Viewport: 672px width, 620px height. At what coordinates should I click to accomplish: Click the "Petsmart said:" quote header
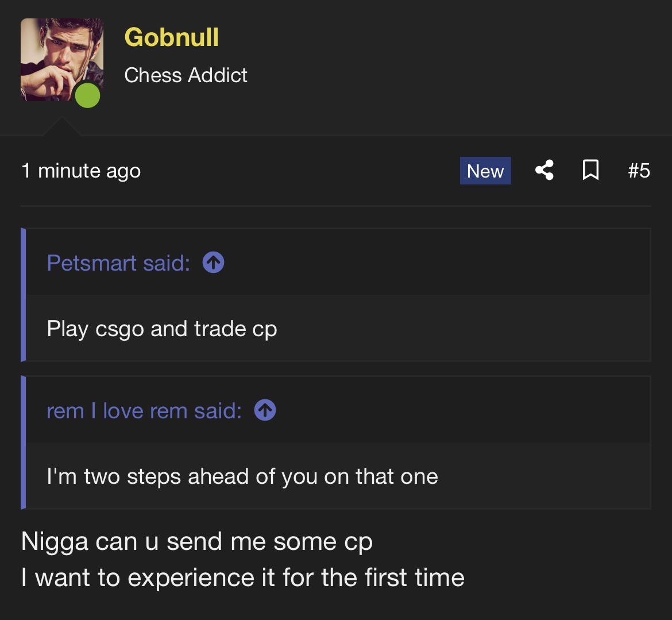(118, 263)
